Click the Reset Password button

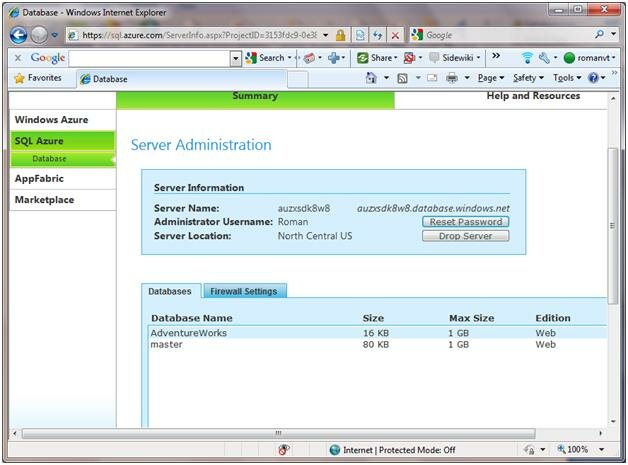point(466,222)
